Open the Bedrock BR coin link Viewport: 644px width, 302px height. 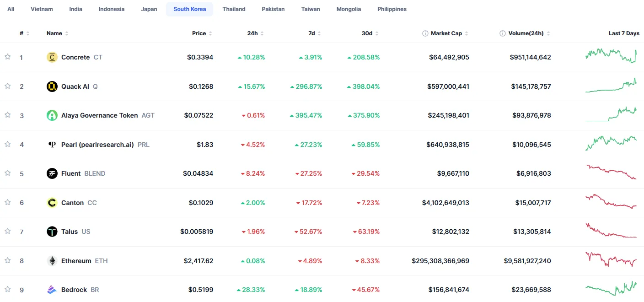pyautogui.click(x=73, y=290)
